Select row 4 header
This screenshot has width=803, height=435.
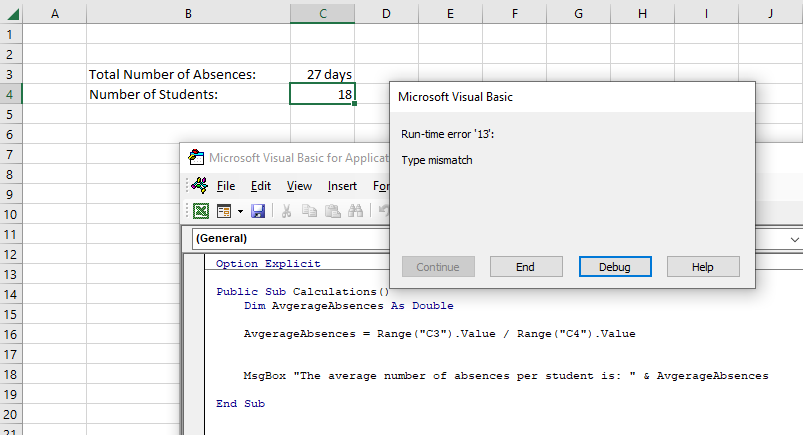10,94
